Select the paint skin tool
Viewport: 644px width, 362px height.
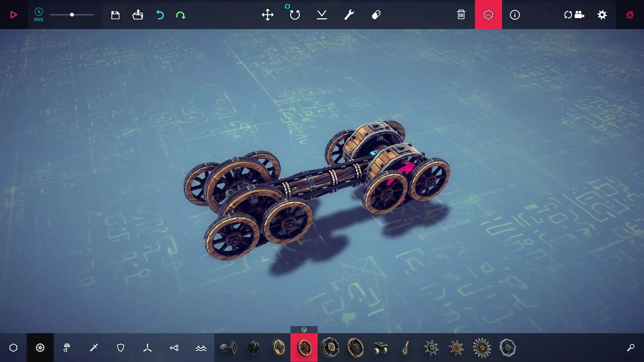click(x=376, y=15)
